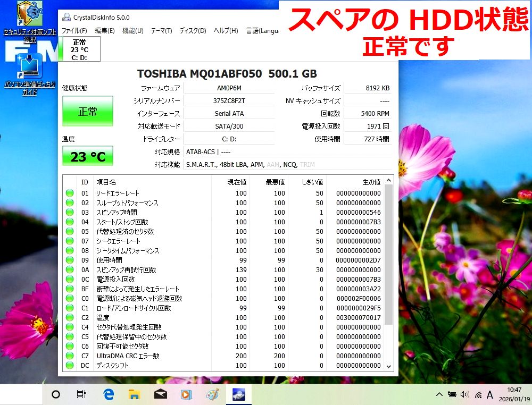Open the 機能(U) menu
This screenshot has height=405, width=532.
132,31
